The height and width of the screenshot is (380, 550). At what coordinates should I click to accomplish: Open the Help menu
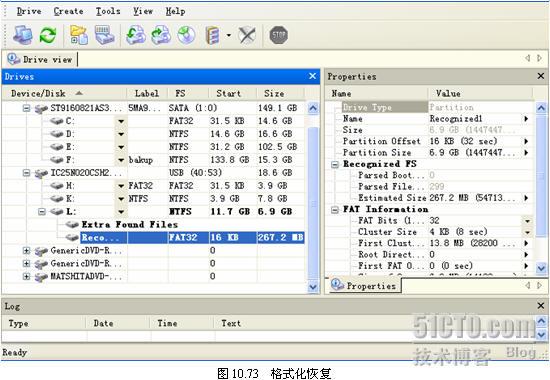tap(175, 11)
